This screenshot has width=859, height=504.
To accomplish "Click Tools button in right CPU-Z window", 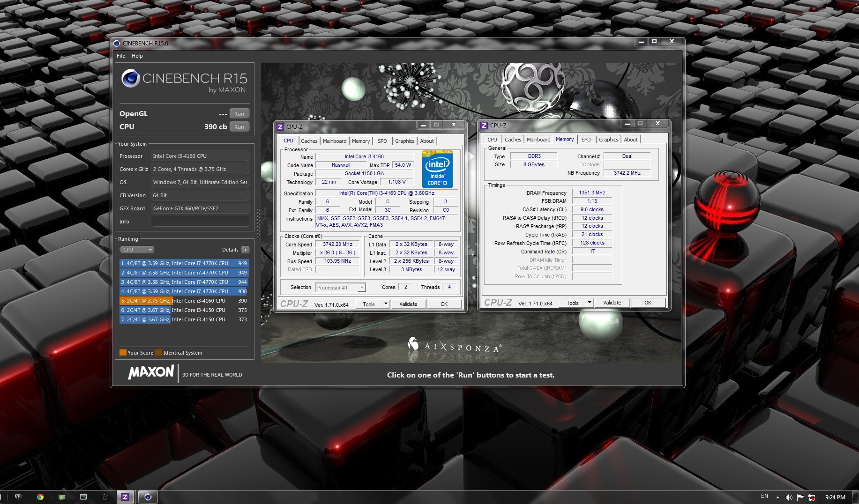I will click(x=573, y=303).
